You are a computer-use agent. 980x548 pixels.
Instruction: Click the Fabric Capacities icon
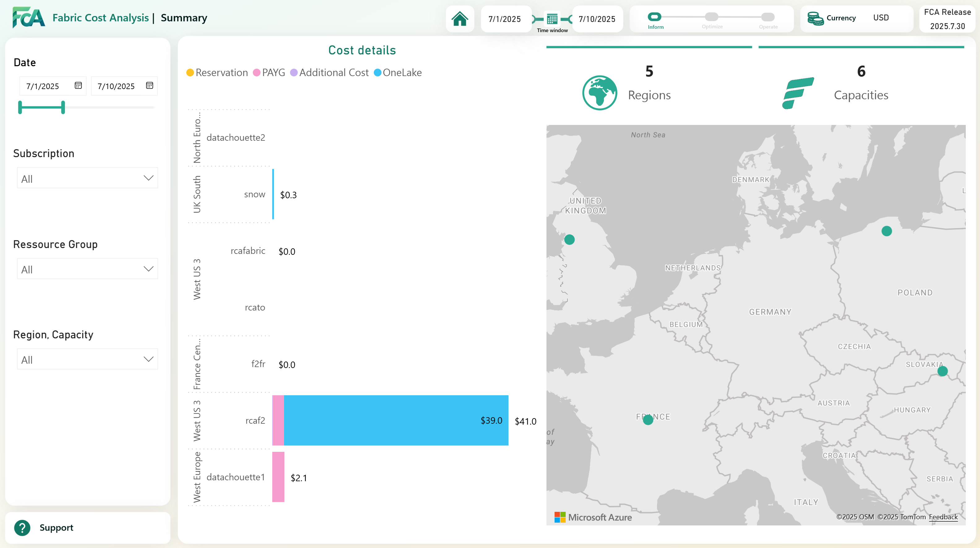798,93
